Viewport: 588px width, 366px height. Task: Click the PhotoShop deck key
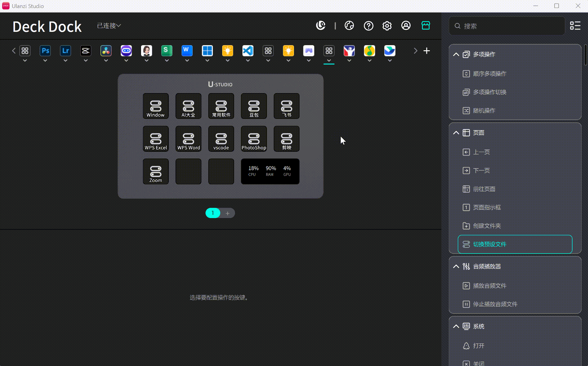(x=254, y=139)
